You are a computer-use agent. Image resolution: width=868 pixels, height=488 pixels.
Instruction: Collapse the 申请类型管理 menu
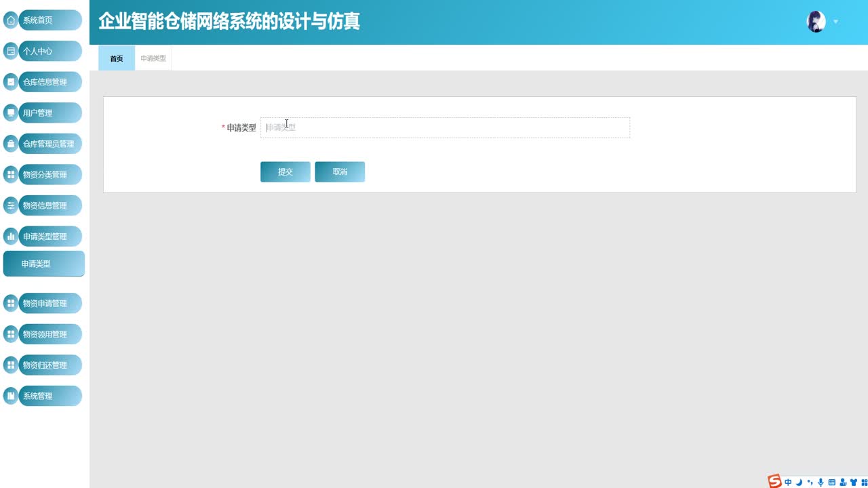(50, 237)
